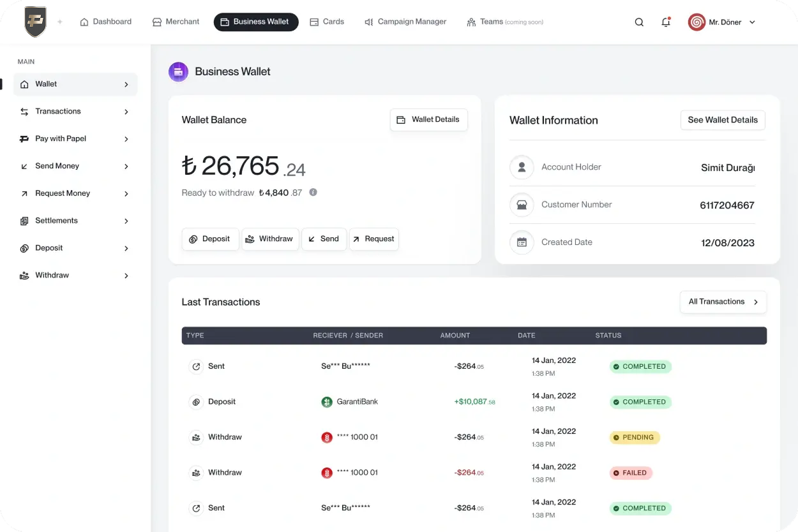Image resolution: width=798 pixels, height=532 pixels.
Task: Select the Wallet icon in the sidebar
Action: pyautogui.click(x=25, y=84)
